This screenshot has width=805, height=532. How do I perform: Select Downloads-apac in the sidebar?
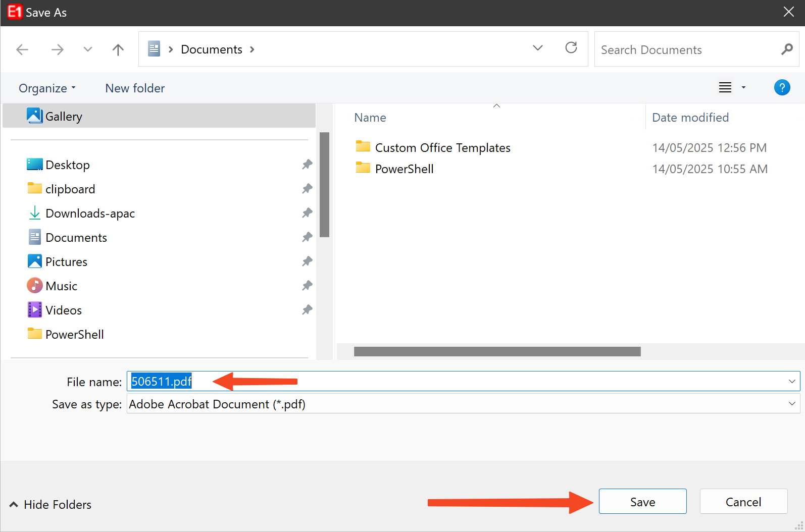click(x=90, y=214)
